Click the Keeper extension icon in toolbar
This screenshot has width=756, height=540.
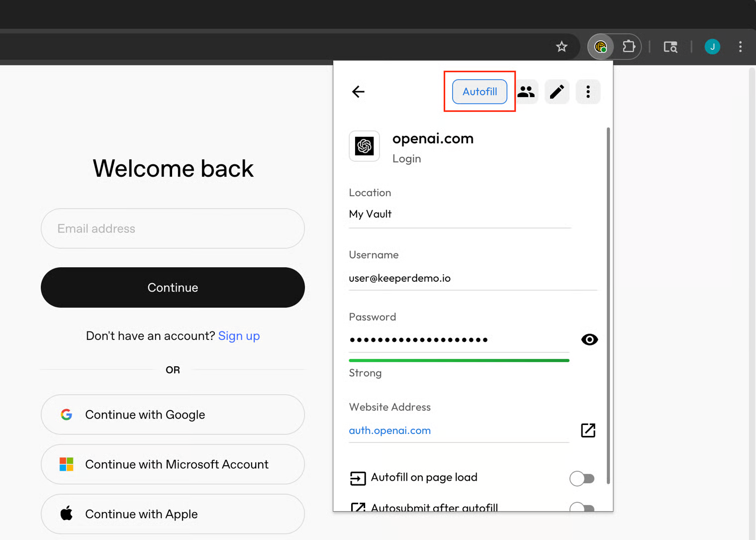pos(601,47)
